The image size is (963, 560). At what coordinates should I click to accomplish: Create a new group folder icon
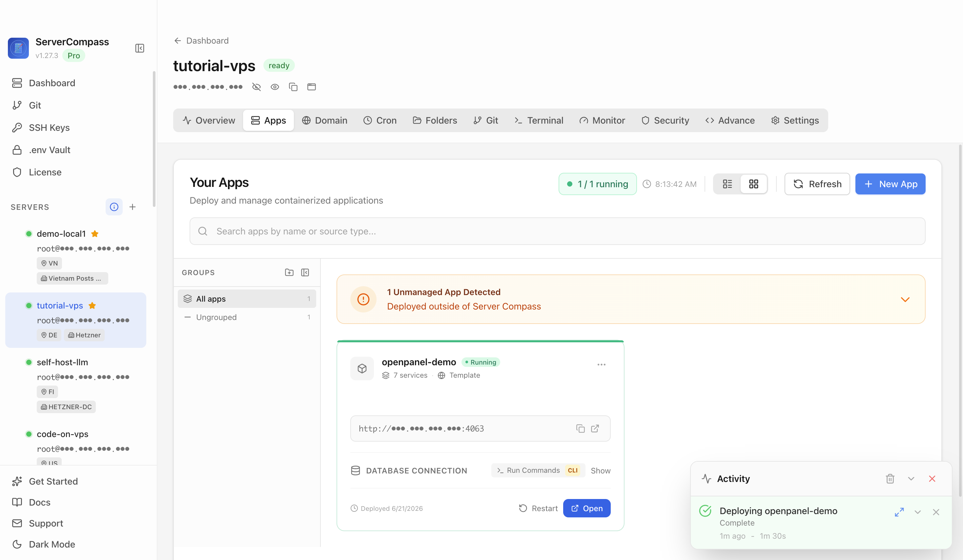[289, 272]
